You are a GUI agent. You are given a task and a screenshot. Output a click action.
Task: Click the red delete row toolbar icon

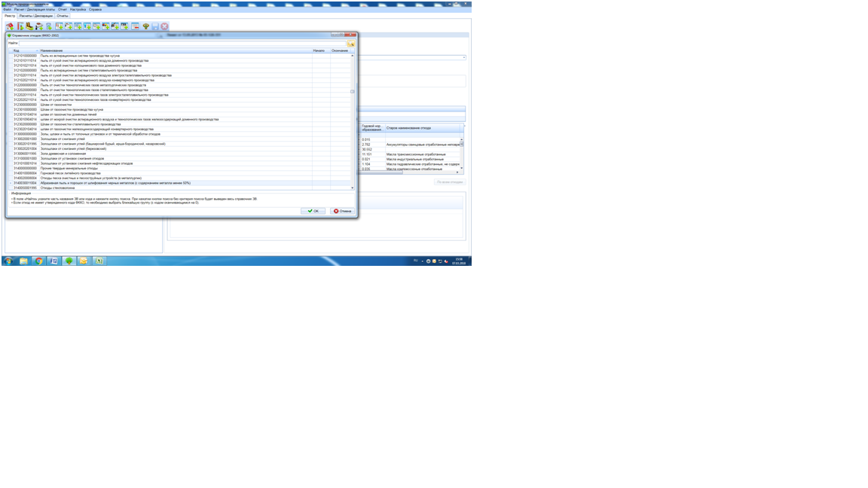tap(136, 26)
